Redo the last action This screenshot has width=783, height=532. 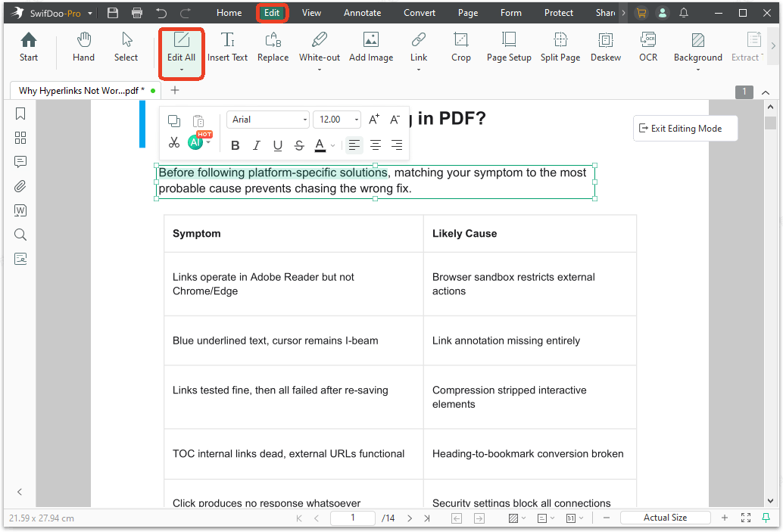[x=186, y=13]
